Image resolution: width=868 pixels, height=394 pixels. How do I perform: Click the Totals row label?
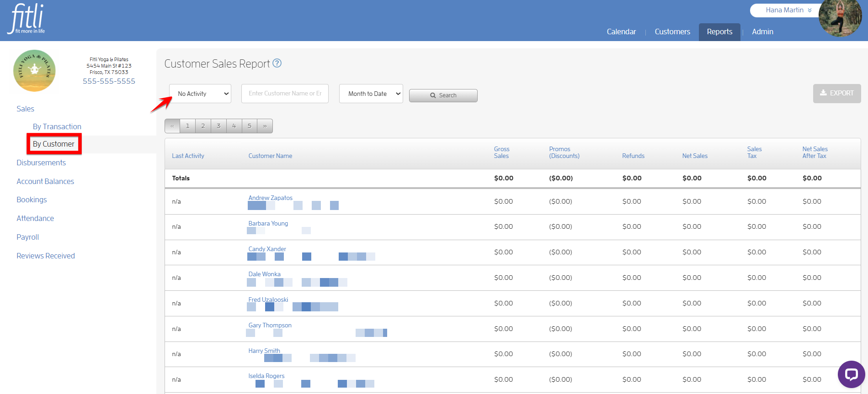pos(181,178)
